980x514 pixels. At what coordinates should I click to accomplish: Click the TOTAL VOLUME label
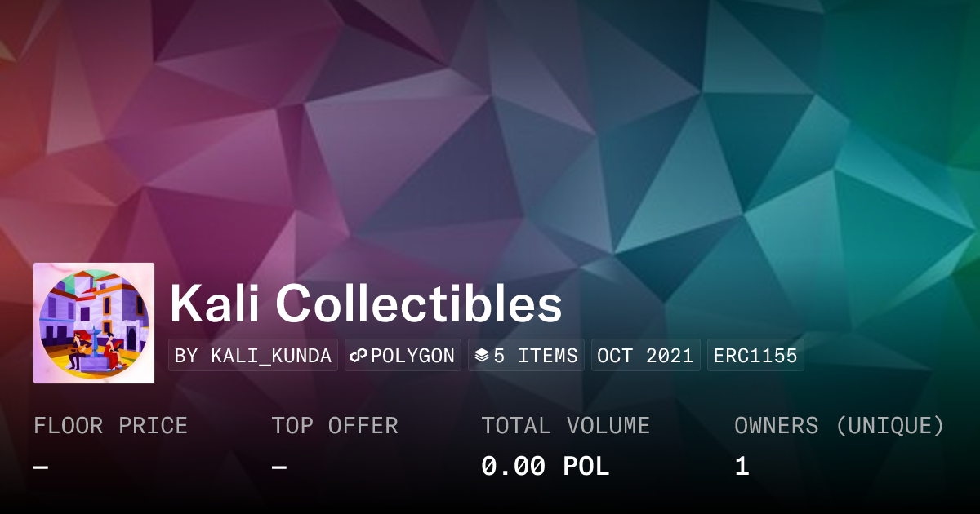point(565,426)
